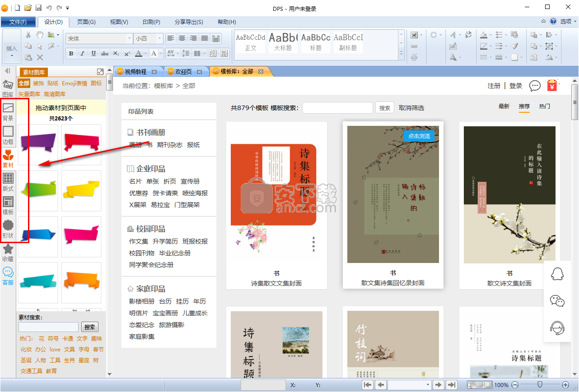
Task: Toggle superscript formatting
Action: (x=127, y=53)
